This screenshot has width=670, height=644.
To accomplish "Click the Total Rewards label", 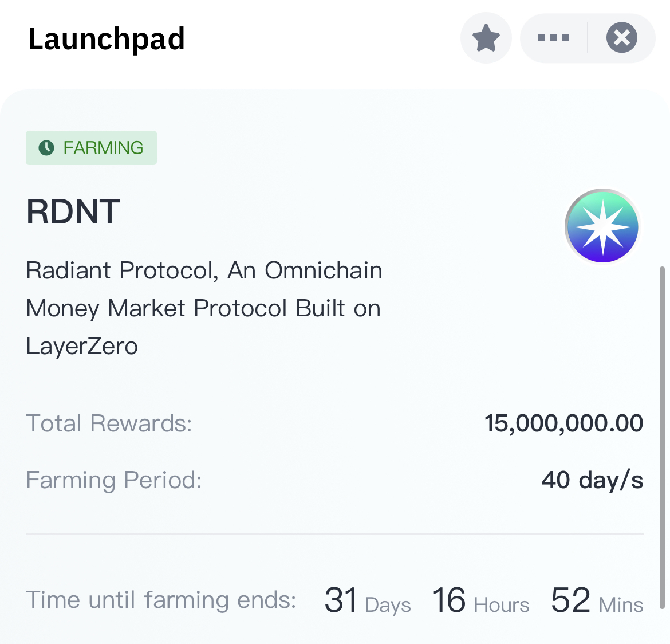I will 109,423.
